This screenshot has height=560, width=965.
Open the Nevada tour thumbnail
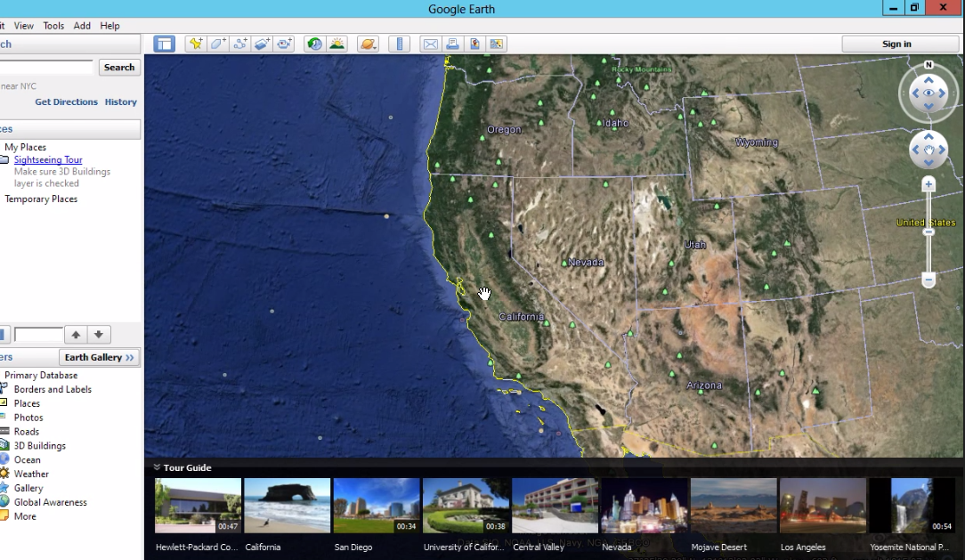click(x=644, y=506)
